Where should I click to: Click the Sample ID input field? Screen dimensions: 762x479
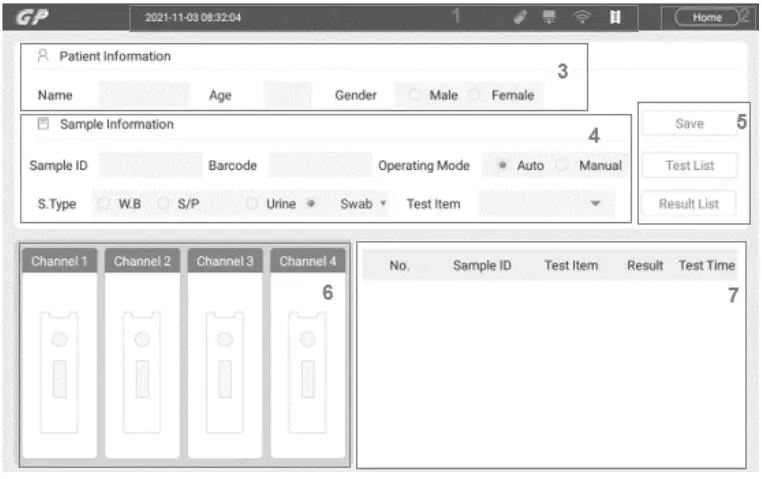click(151, 165)
